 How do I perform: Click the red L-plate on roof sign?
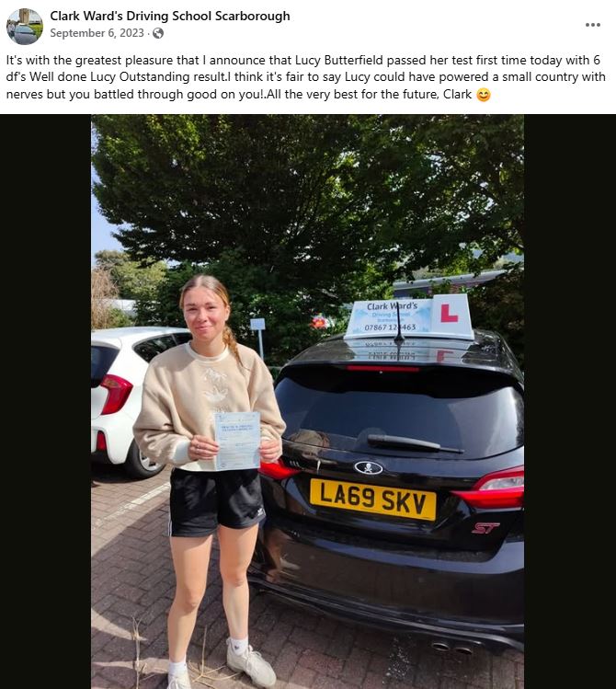pos(450,313)
